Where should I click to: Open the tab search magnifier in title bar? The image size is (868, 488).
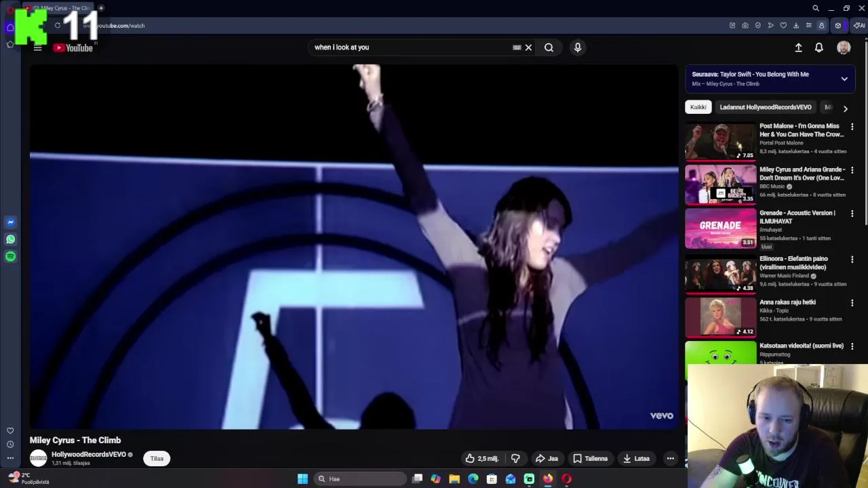816,8
